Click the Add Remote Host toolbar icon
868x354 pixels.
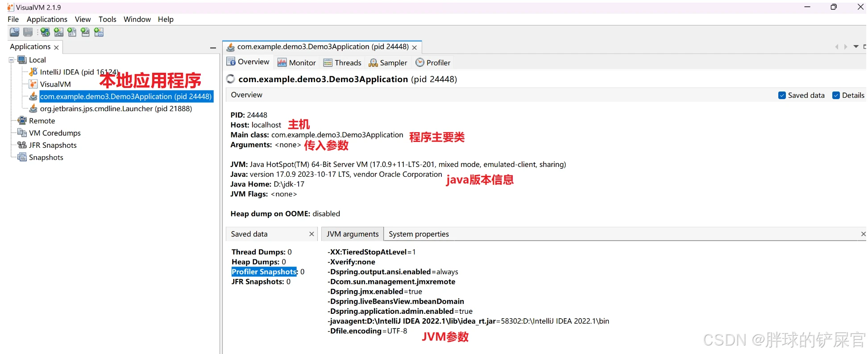pyautogui.click(x=45, y=32)
